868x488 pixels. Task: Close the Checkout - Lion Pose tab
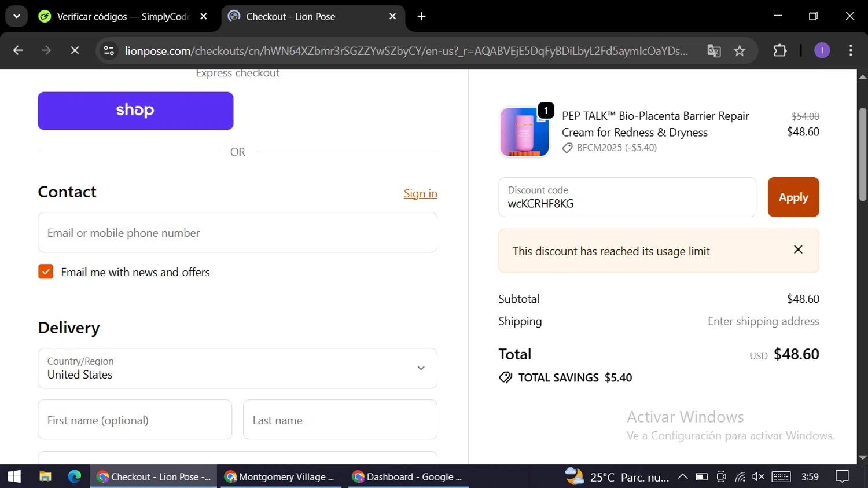[x=392, y=16]
